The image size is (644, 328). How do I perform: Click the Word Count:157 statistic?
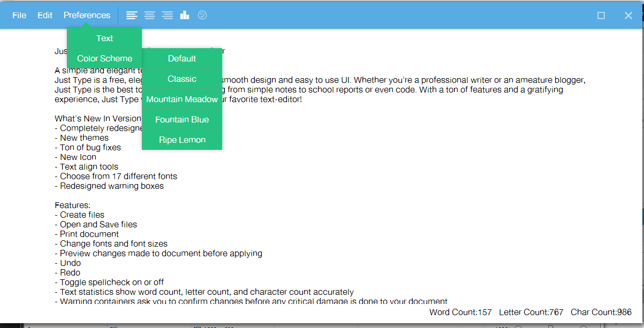coord(460,312)
